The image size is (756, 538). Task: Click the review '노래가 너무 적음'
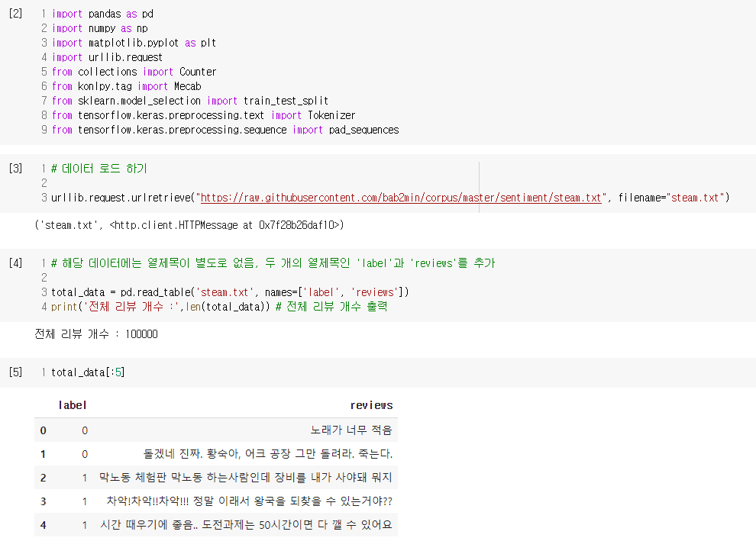351,430
